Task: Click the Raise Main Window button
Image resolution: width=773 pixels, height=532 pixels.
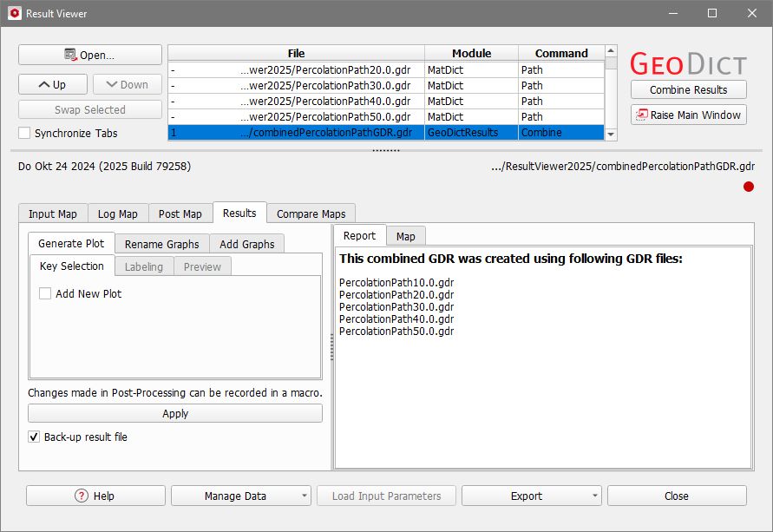Action: point(688,115)
